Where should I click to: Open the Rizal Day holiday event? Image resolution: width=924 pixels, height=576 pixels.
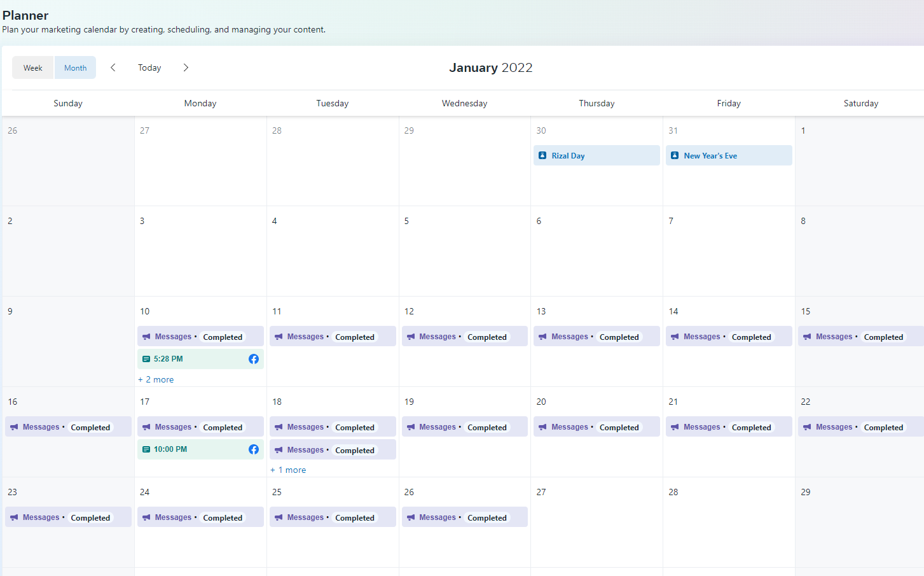point(596,155)
